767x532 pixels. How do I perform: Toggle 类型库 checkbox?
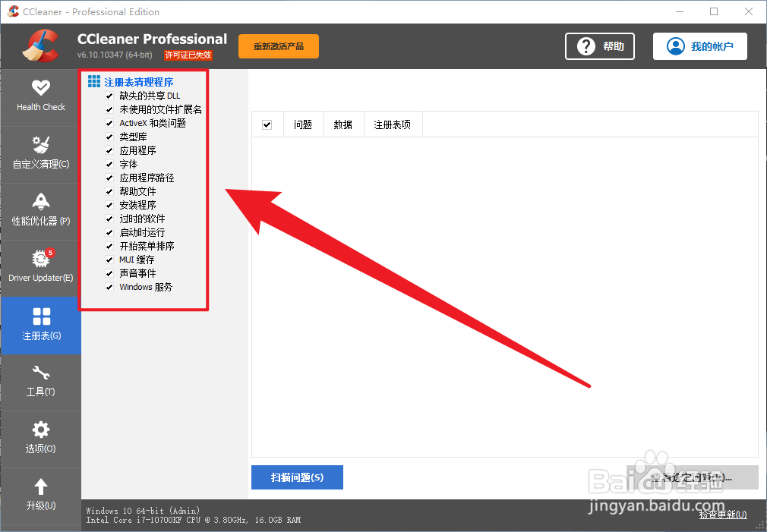pos(109,137)
